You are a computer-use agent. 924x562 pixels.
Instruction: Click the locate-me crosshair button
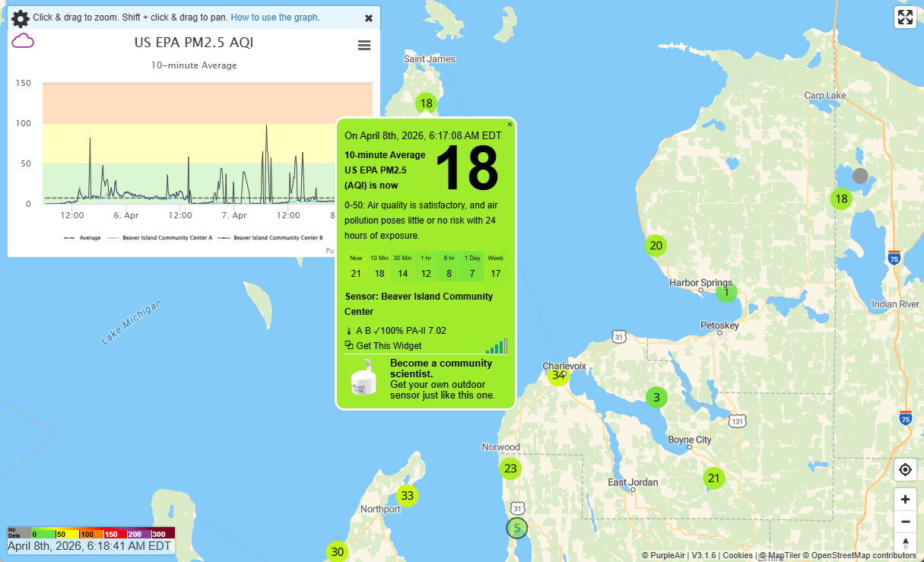905,469
